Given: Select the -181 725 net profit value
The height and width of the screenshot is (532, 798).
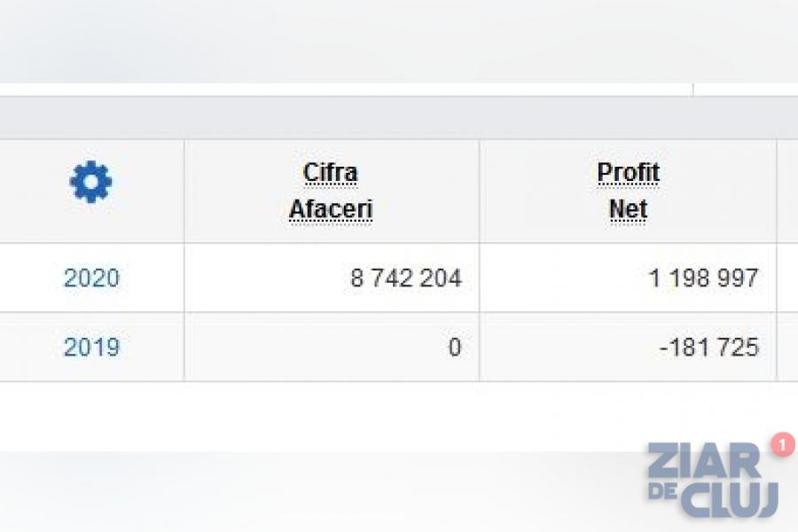Looking at the screenshot, I should [x=709, y=348].
